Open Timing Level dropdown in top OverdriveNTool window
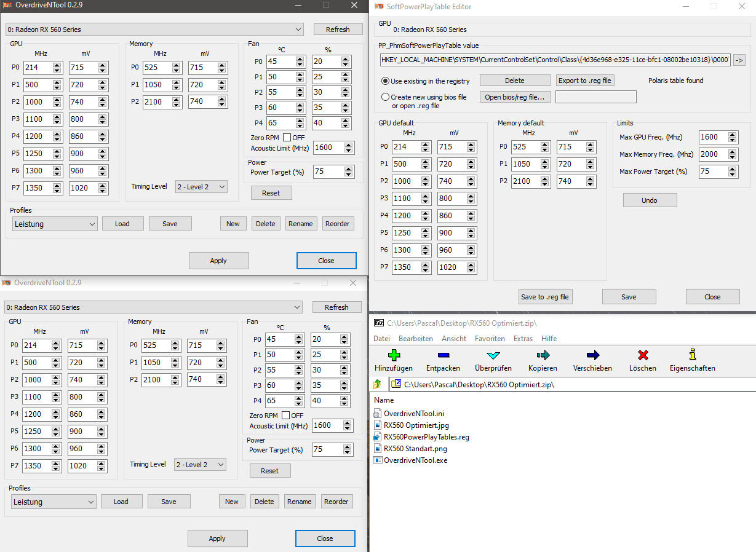Viewport: 756px width, 552px height. (x=201, y=187)
